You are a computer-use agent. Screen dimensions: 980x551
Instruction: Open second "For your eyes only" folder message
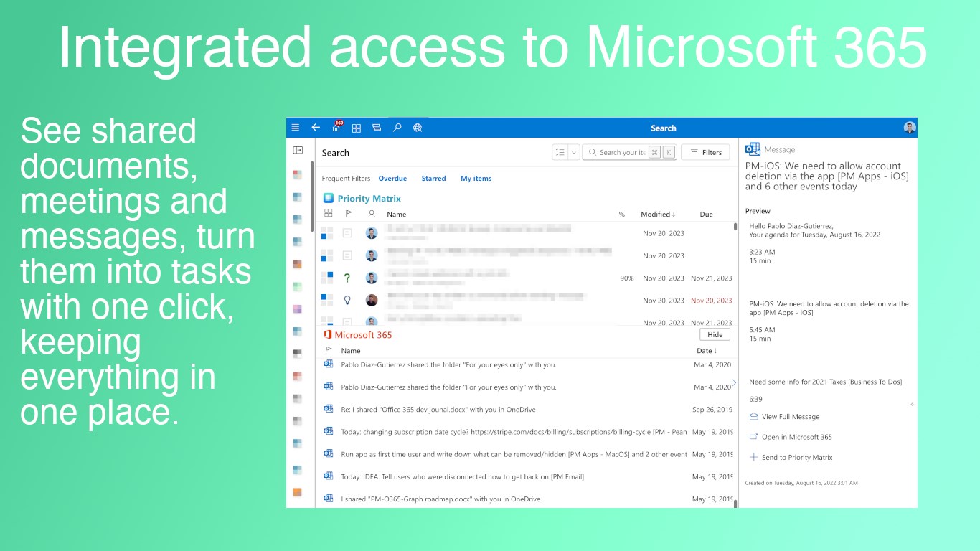coord(448,387)
